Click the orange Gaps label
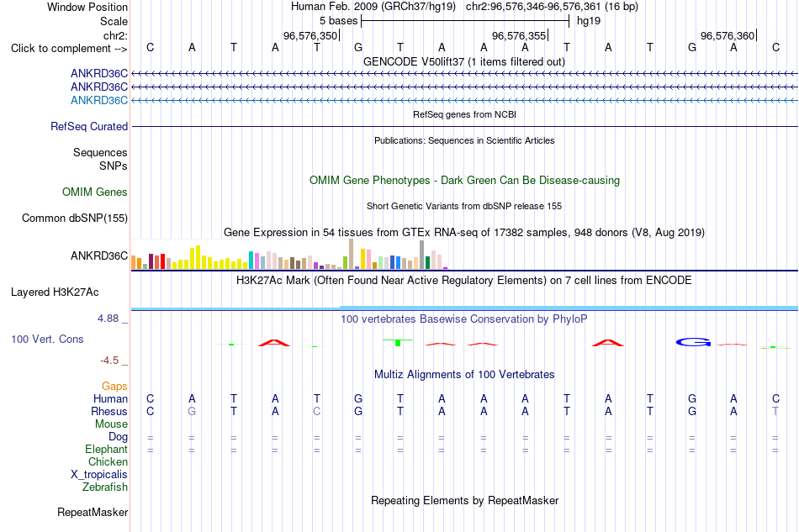 114,387
